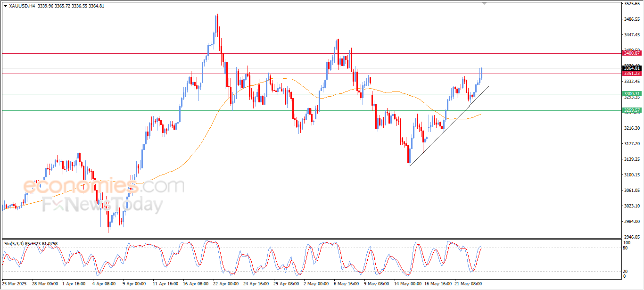Click the 3139.25 price axis value

631,159
